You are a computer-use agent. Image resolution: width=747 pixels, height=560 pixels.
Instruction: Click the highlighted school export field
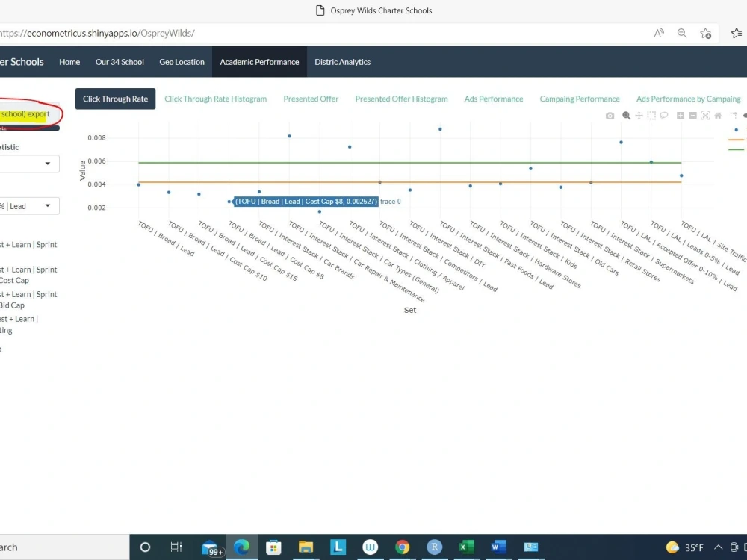tap(28, 114)
